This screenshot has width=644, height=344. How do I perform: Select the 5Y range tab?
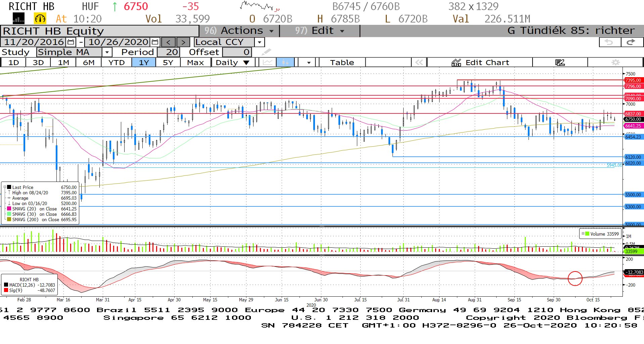[x=168, y=62]
